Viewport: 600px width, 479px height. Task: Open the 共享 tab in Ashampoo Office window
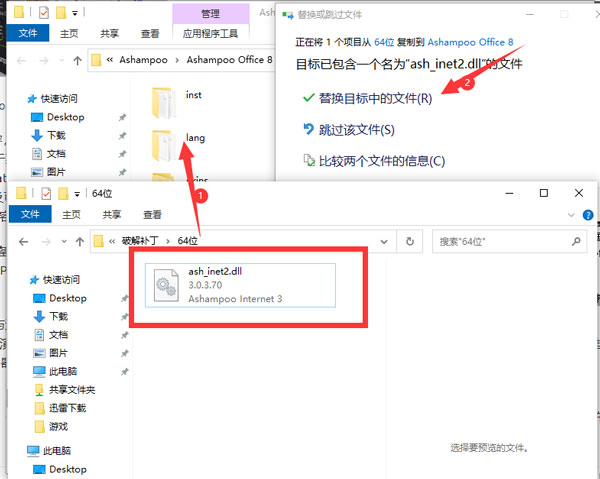click(x=109, y=34)
